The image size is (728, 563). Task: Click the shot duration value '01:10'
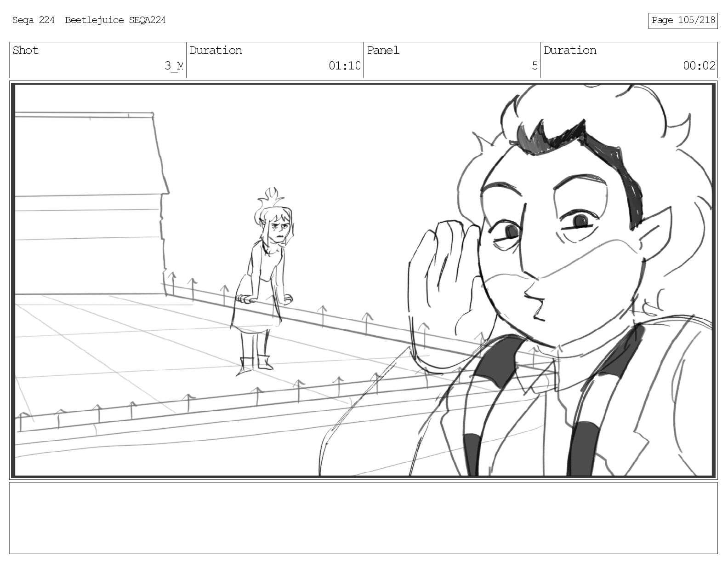(345, 66)
